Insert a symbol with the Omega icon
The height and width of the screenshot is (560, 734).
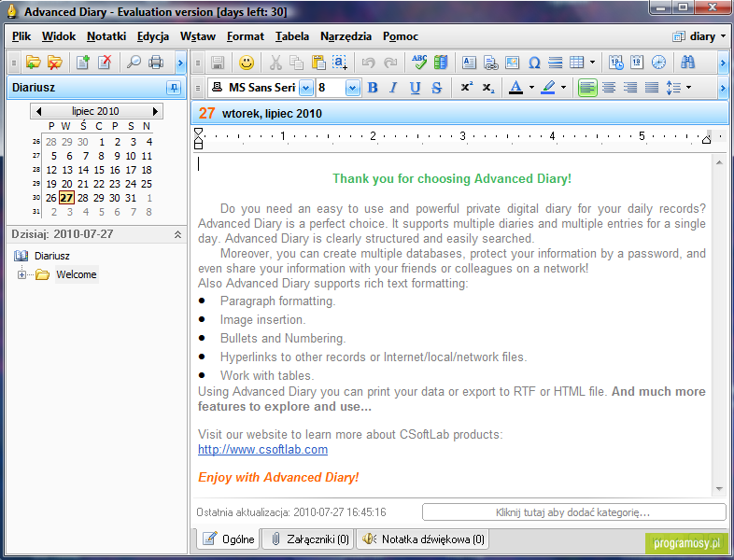click(534, 63)
